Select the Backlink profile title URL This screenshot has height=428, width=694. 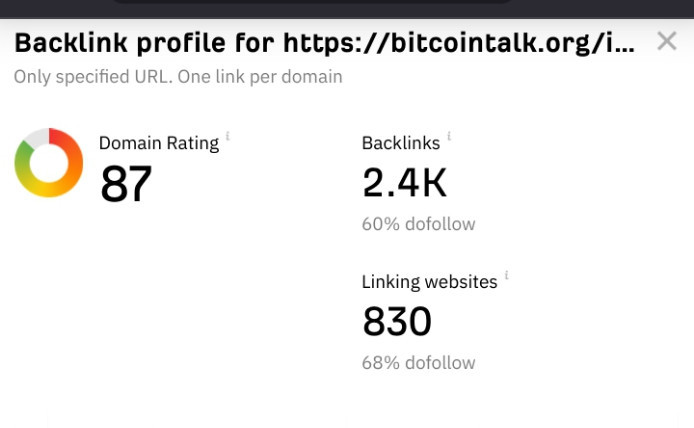pos(459,43)
